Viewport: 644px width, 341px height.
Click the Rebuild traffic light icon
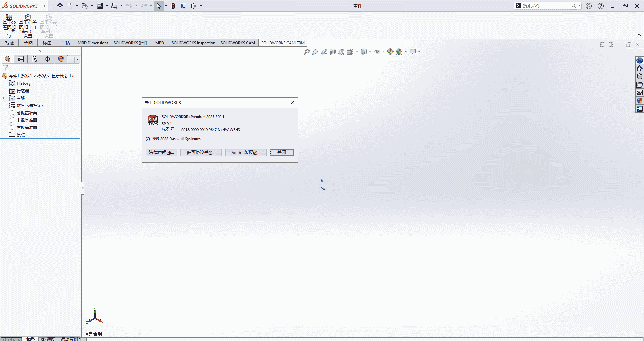173,6
